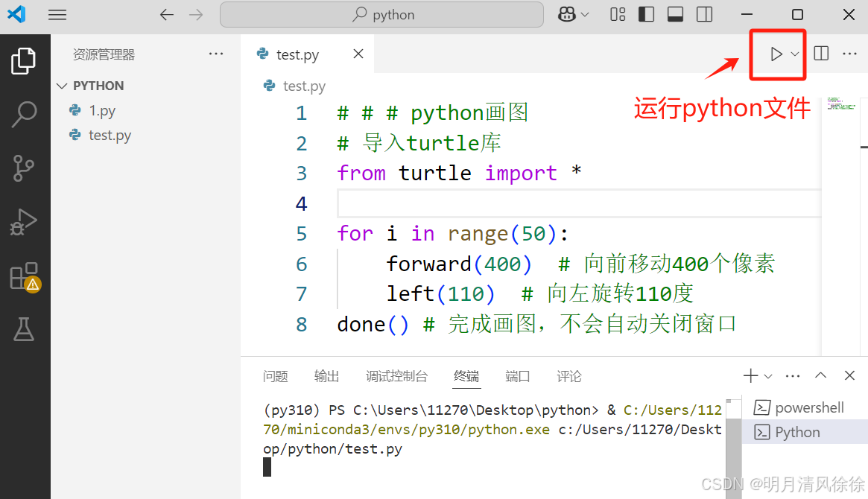Open the Search view in activity bar
868x499 pixels.
click(x=23, y=114)
